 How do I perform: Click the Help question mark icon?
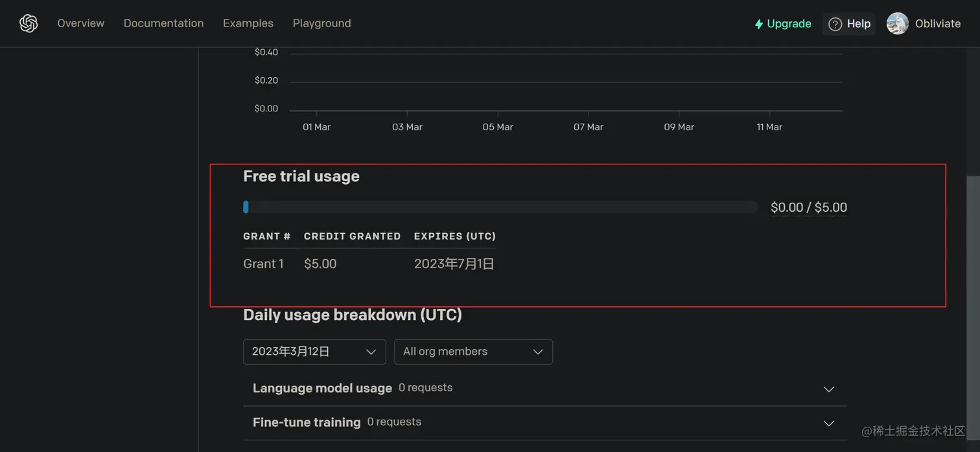click(x=835, y=24)
